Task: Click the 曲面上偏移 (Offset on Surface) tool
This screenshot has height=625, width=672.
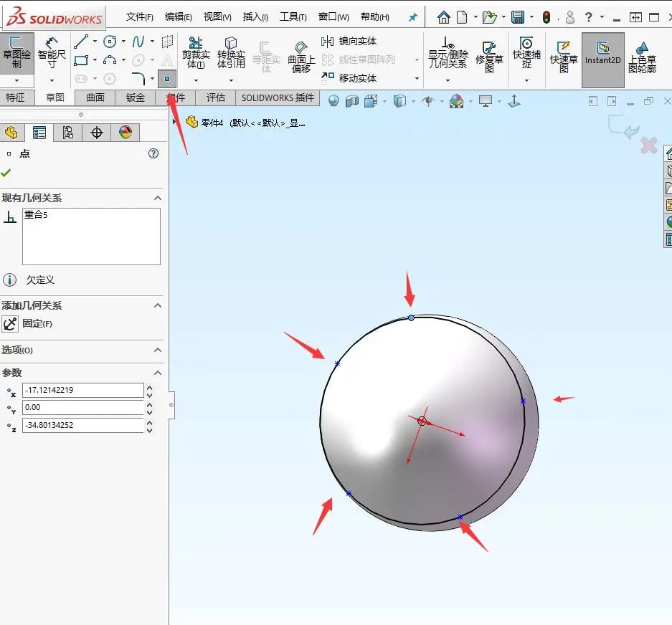Action: (300, 54)
